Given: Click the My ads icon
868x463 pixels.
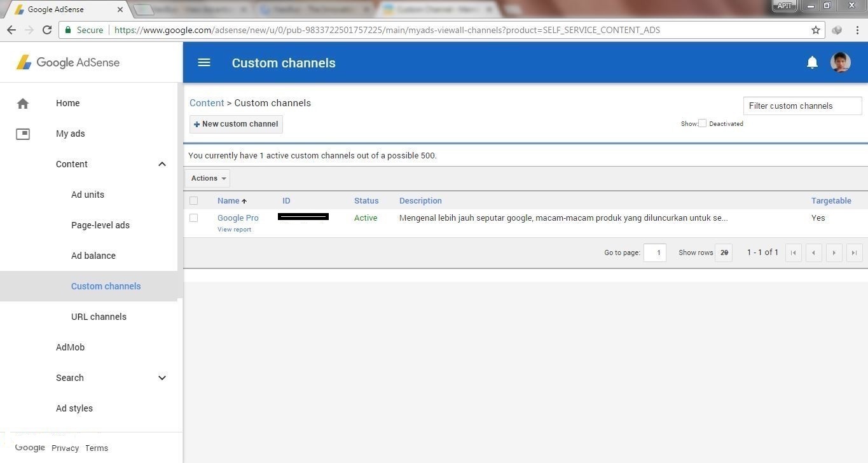Looking at the screenshot, I should click(x=23, y=134).
